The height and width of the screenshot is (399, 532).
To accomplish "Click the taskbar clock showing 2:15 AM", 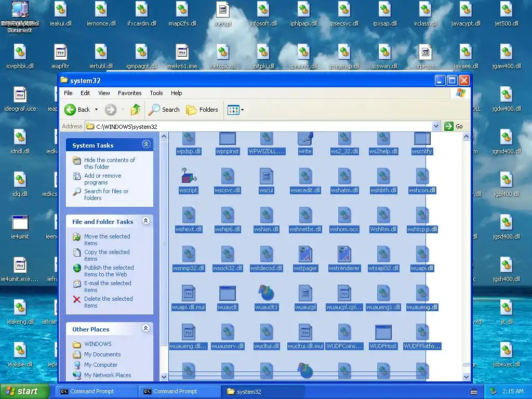I will tap(513, 391).
